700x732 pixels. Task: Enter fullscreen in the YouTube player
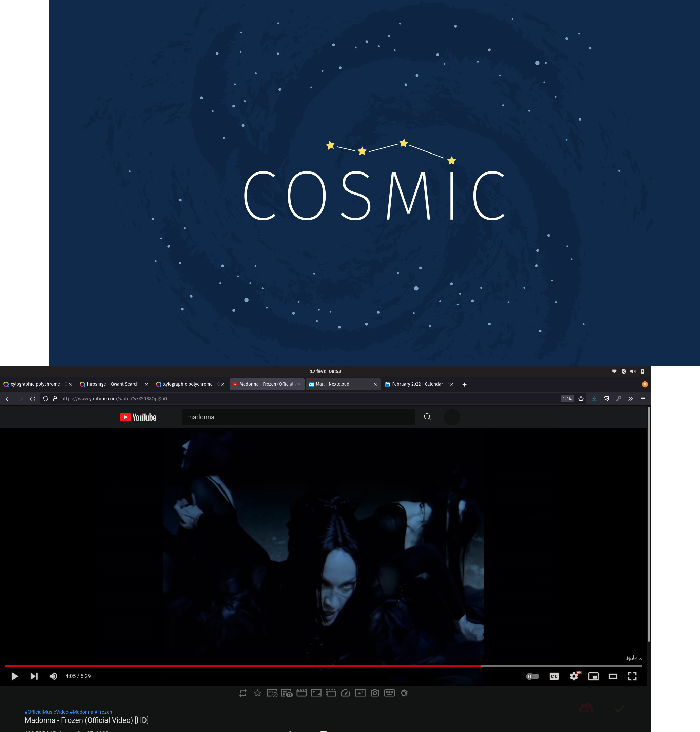pos(632,676)
